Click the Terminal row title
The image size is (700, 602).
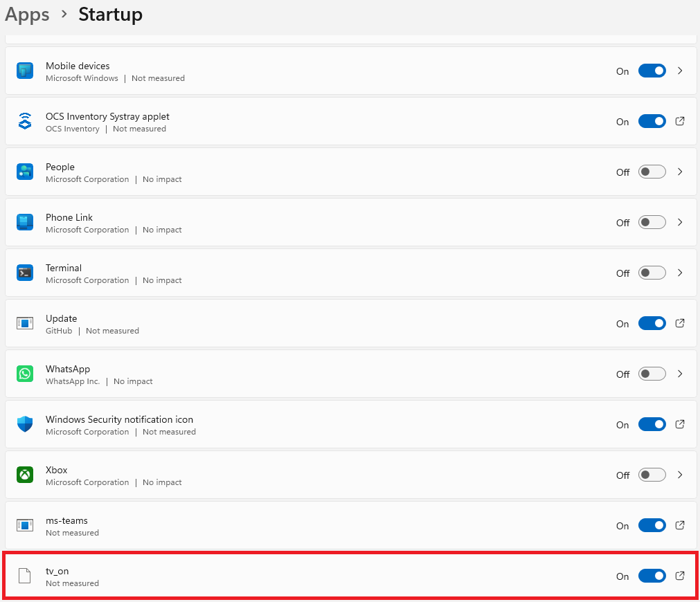64,268
